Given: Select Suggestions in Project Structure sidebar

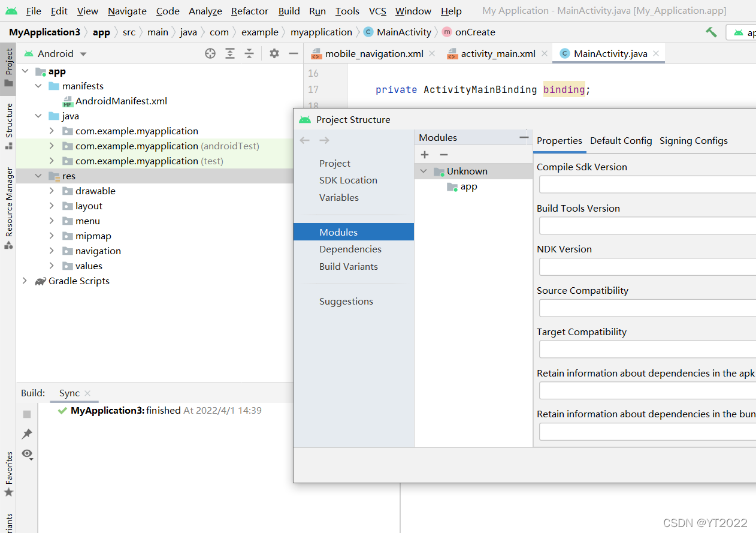Looking at the screenshot, I should [x=346, y=301].
